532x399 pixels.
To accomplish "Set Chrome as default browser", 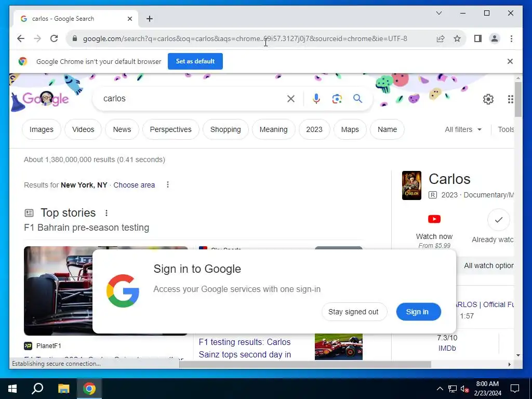I will point(195,61).
